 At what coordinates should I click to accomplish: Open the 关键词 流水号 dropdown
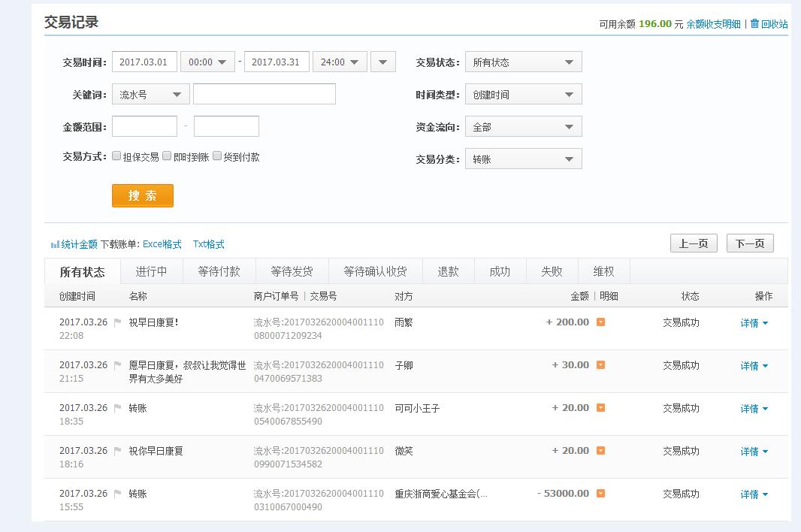coord(151,95)
